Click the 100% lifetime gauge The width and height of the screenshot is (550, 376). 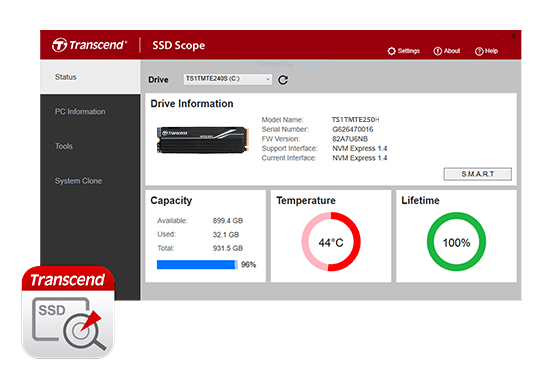point(456,242)
